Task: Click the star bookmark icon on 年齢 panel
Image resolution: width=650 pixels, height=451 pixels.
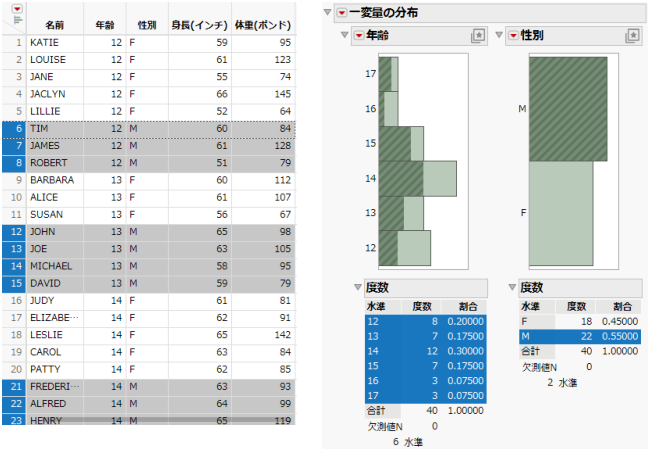Action: [x=478, y=36]
